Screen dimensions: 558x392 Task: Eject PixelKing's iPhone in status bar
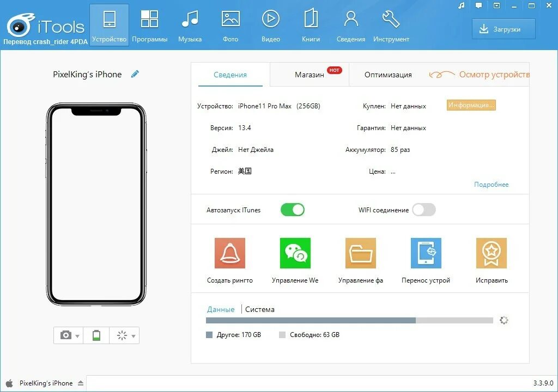tap(81, 383)
